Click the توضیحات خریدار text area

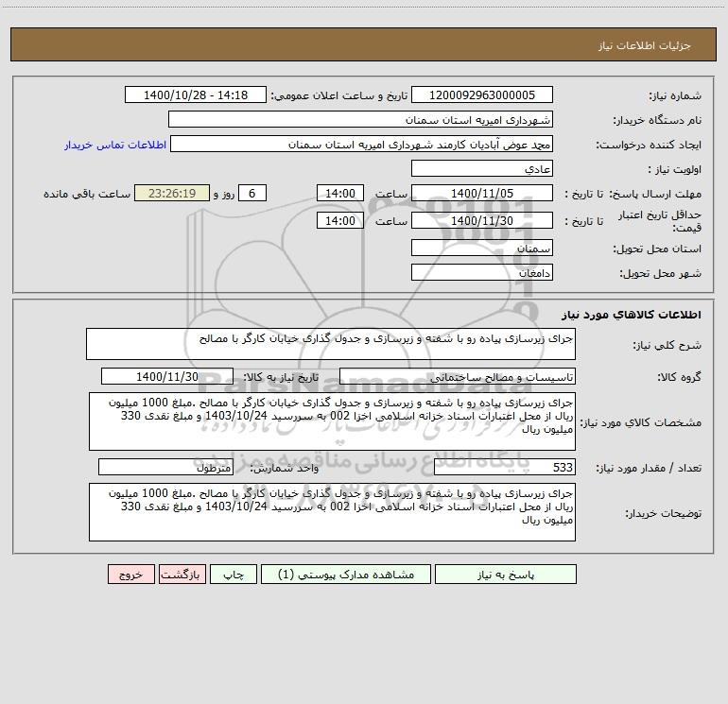332,512
